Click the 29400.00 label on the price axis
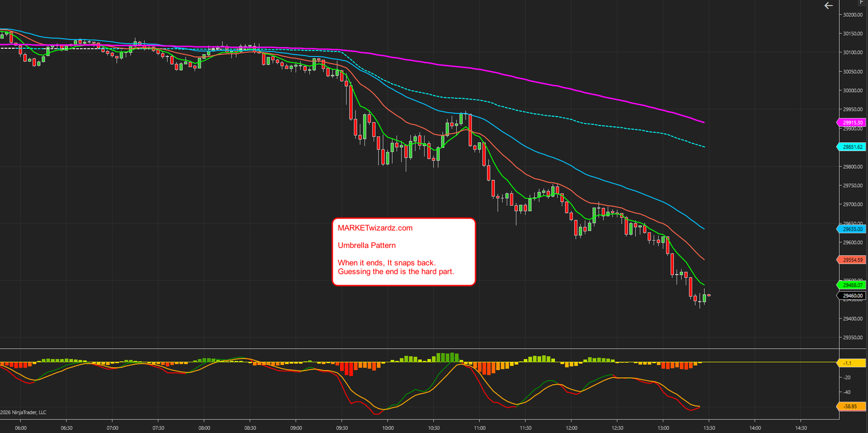Screen dimensions: 868x433 [x=852, y=319]
